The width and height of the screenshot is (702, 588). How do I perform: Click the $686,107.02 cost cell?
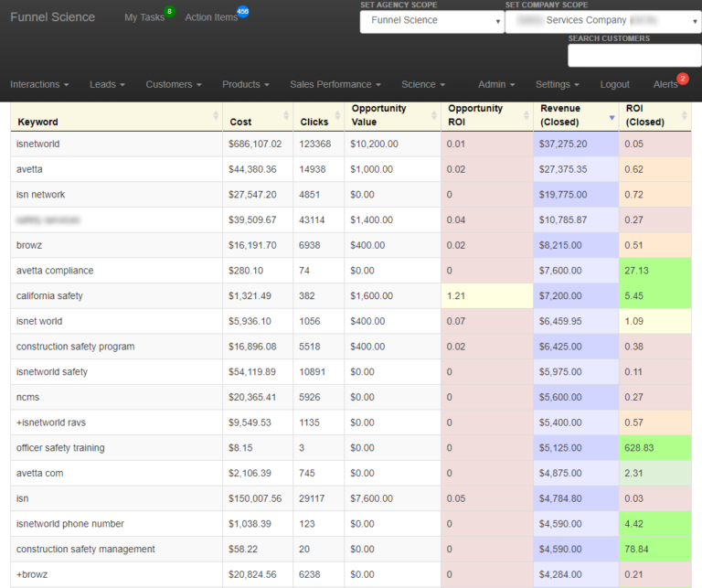[x=258, y=144]
